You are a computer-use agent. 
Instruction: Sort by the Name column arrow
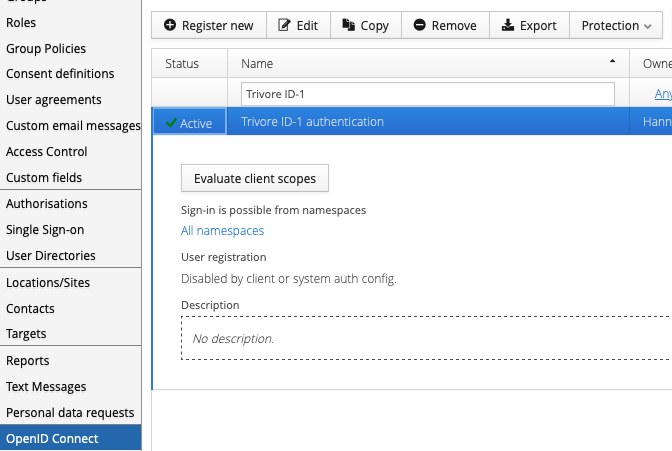612,62
